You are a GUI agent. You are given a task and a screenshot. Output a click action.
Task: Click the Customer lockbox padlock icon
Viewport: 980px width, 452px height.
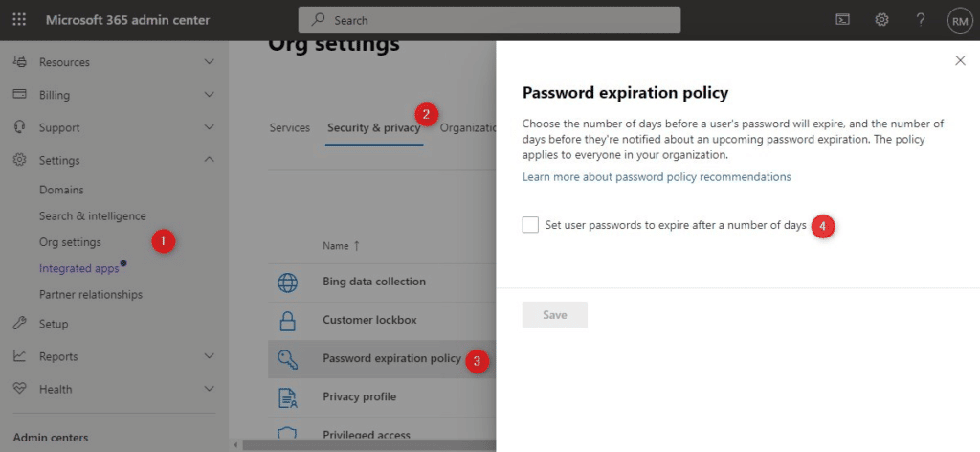pyautogui.click(x=287, y=321)
